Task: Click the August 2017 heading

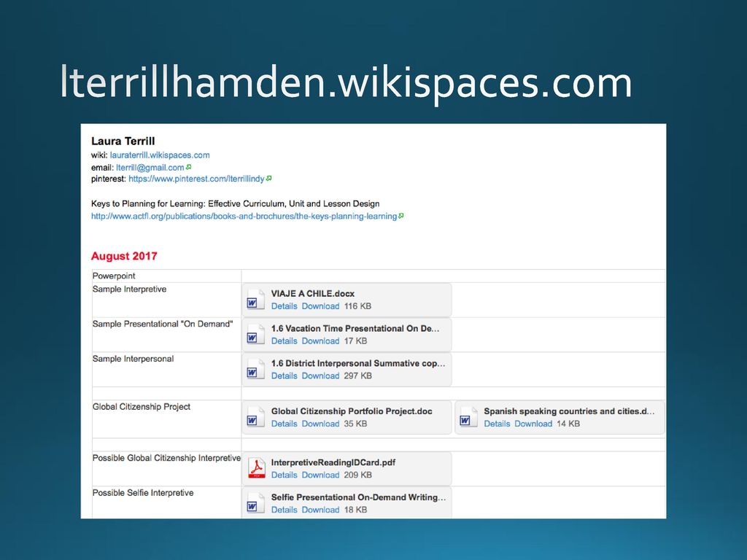Action: (x=124, y=256)
